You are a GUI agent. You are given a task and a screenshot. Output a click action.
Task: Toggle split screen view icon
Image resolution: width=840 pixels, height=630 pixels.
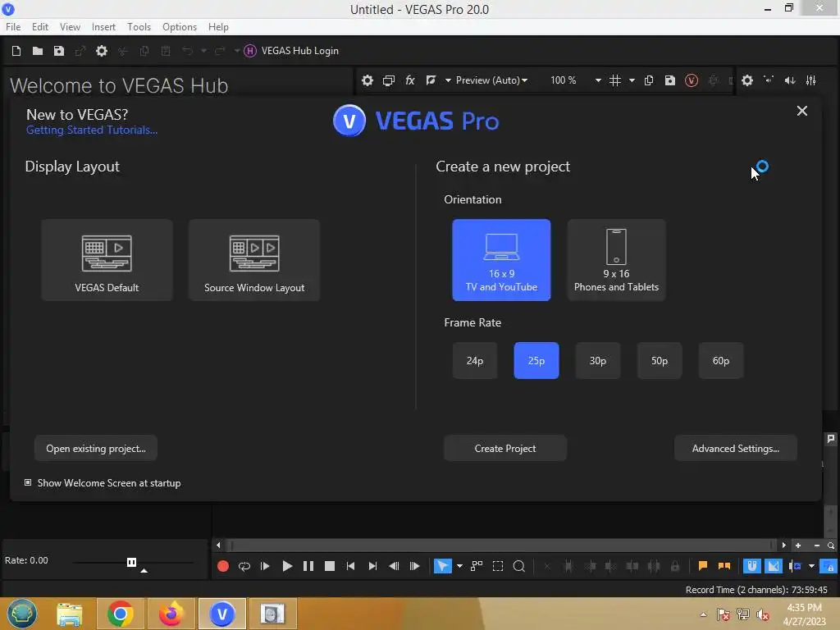pos(431,80)
